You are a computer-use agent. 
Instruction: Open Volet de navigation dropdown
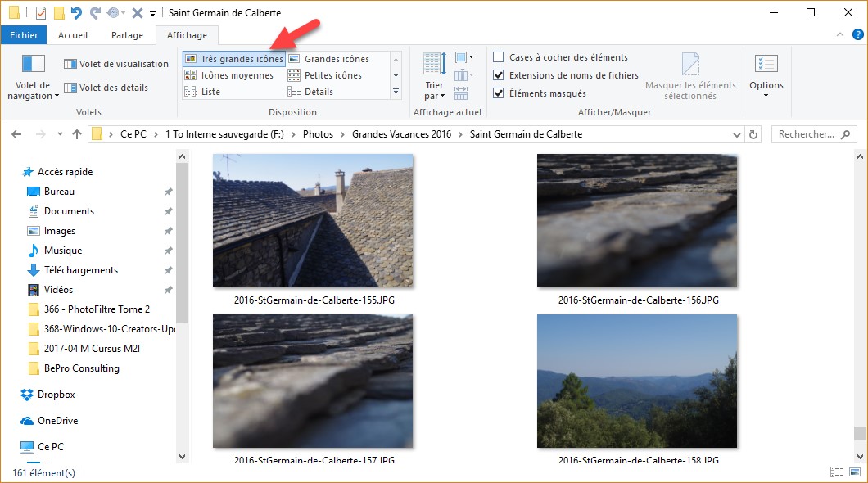click(x=33, y=78)
